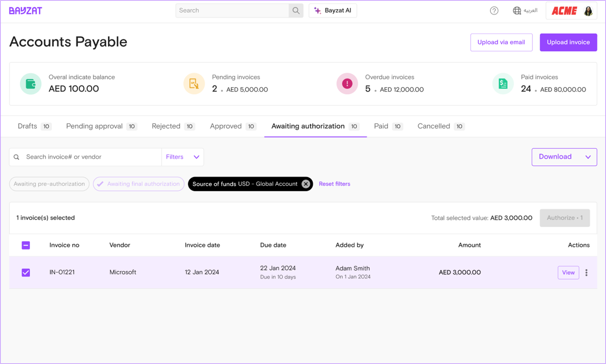Click the overdue invoices alert icon
606x364 pixels.
click(x=347, y=84)
